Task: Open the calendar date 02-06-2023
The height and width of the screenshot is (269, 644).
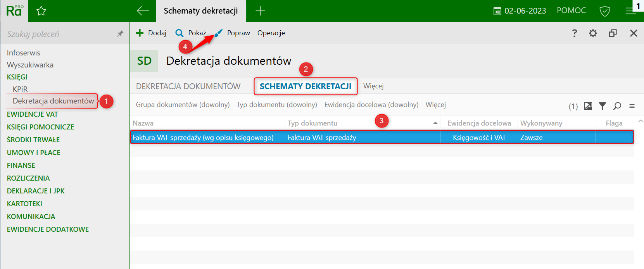Action: pos(520,11)
